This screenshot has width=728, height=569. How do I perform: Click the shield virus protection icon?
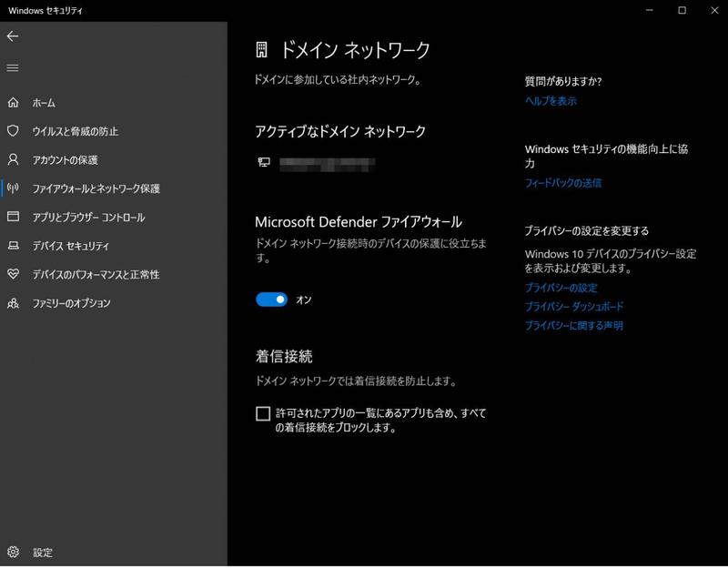(x=13, y=130)
